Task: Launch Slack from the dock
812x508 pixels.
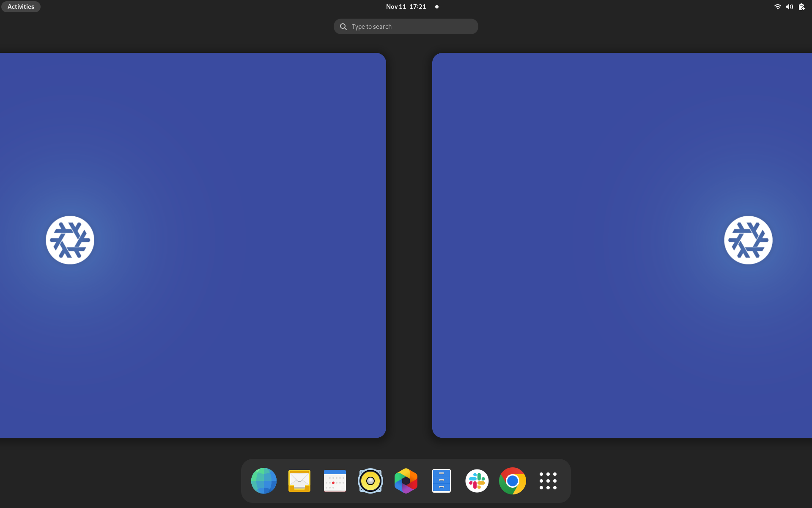Action: click(x=477, y=480)
